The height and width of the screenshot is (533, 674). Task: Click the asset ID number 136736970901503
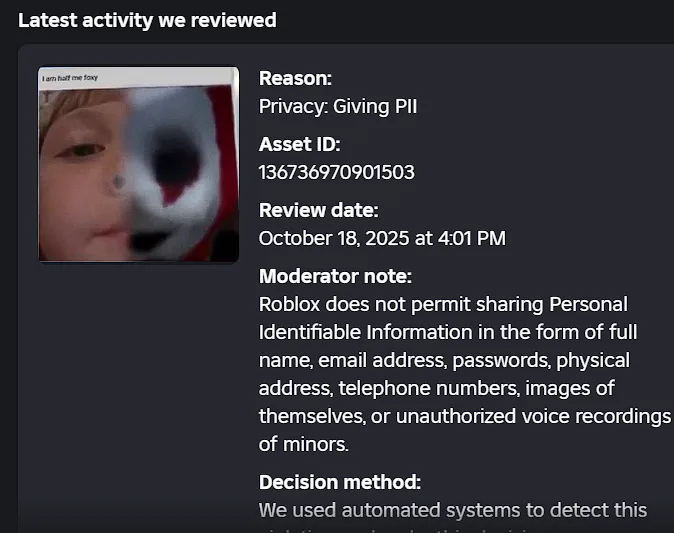click(x=336, y=172)
